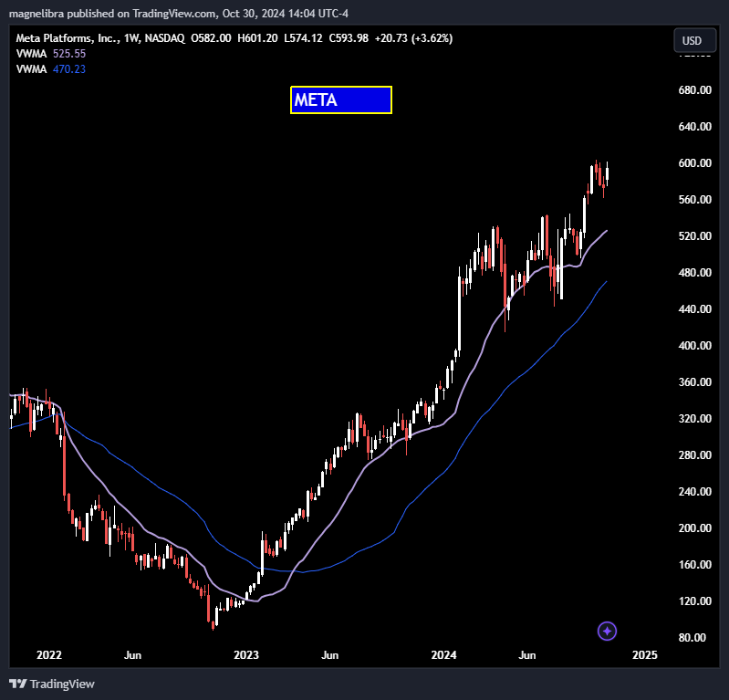729x700 pixels.
Task: Click the 360.00 price axis label
Action: click(x=694, y=381)
